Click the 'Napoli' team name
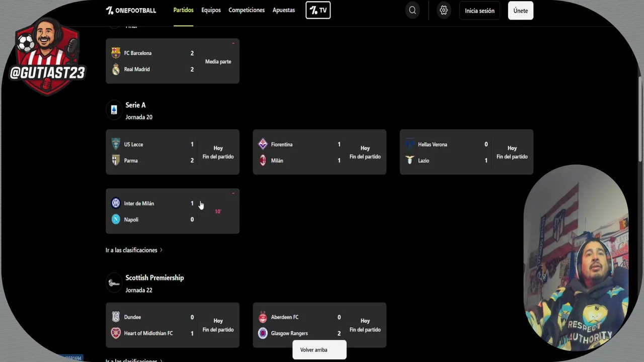Viewport: 644px width, 362px height. tap(131, 220)
